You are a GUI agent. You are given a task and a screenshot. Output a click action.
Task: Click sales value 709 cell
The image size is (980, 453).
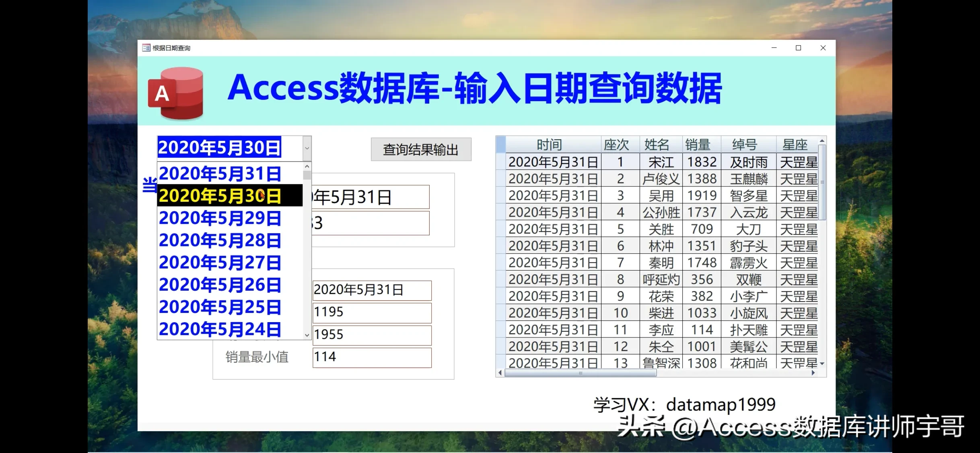pos(702,229)
